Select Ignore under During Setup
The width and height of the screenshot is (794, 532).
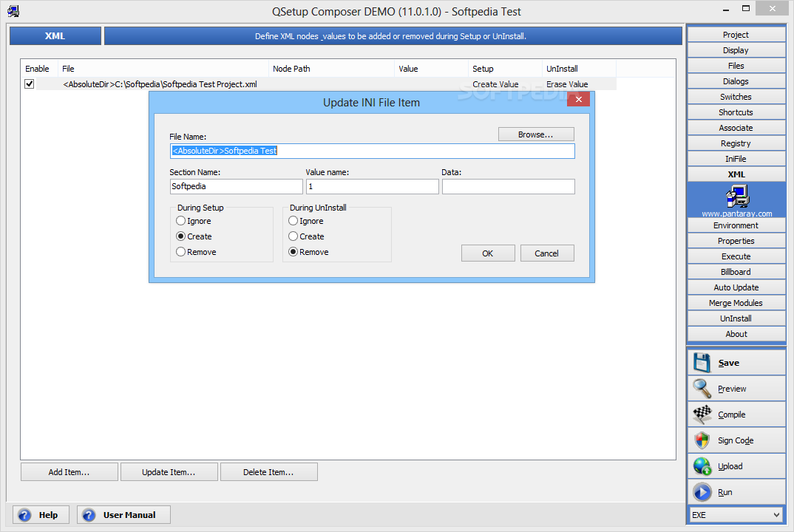[180, 221]
